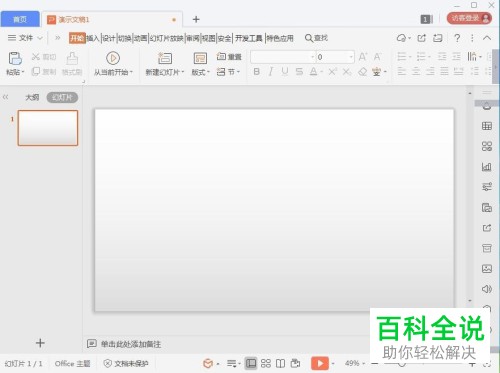The width and height of the screenshot is (500, 373).
Task: Click the Paste (粘贴) icon
Action: click(x=15, y=58)
